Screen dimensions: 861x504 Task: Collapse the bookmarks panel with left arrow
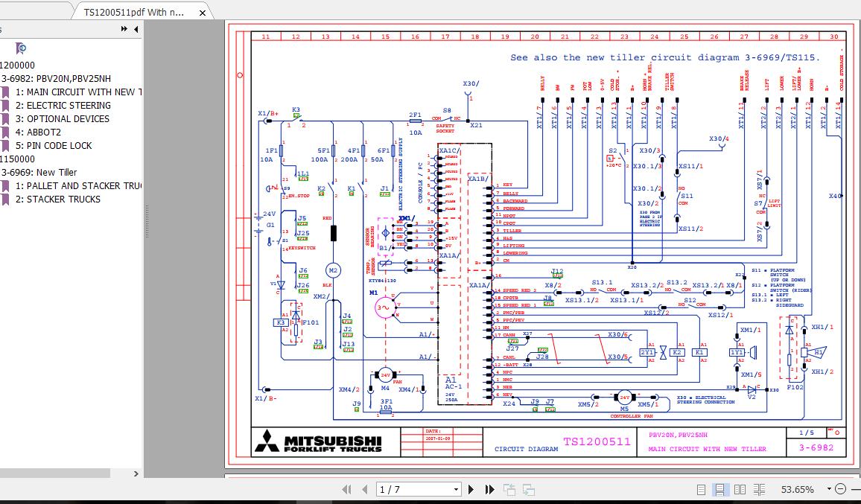coord(136,30)
